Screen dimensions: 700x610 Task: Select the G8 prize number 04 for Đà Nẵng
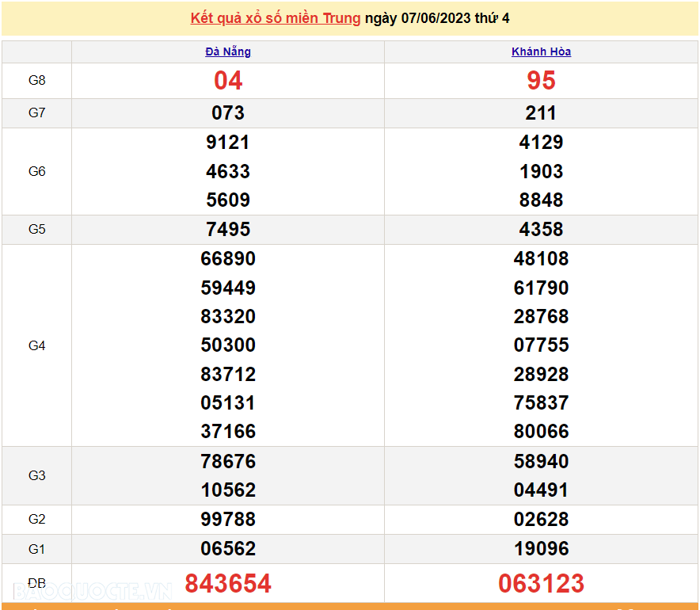click(227, 80)
